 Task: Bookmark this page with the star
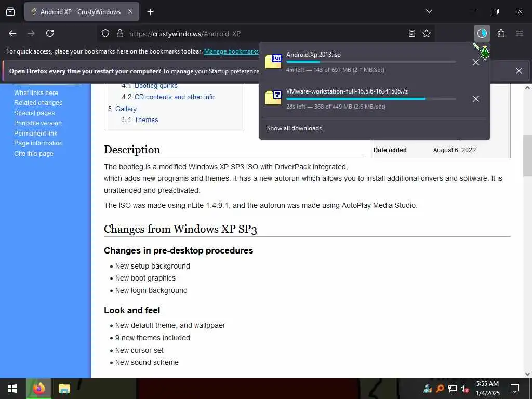(427, 33)
